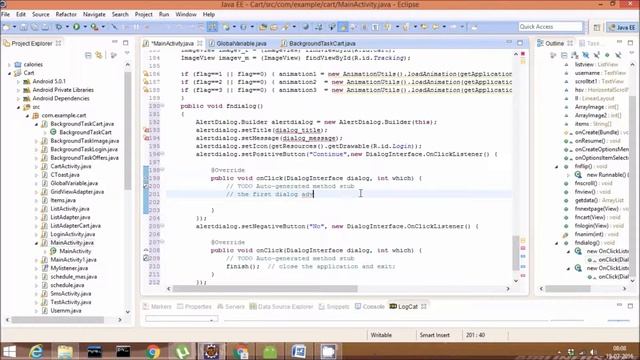This screenshot has width=640, height=360.
Task: Expand Android 5.0.1 library node
Action: point(18,82)
